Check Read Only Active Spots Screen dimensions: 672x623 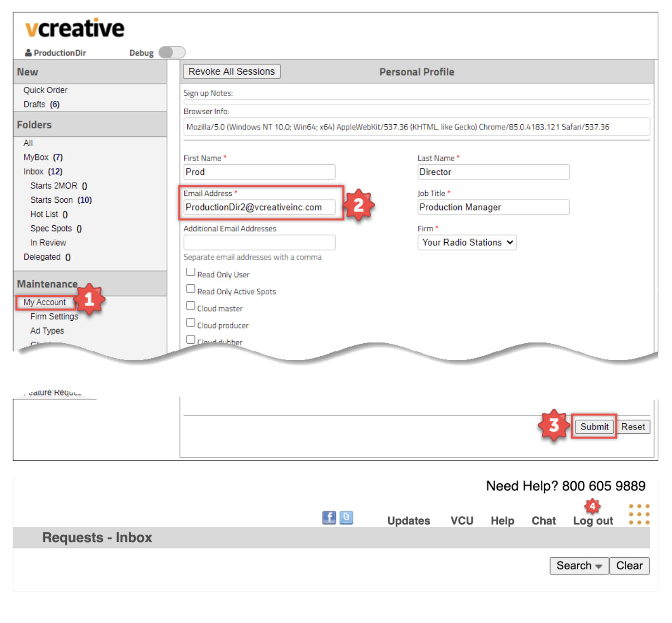tap(191, 289)
